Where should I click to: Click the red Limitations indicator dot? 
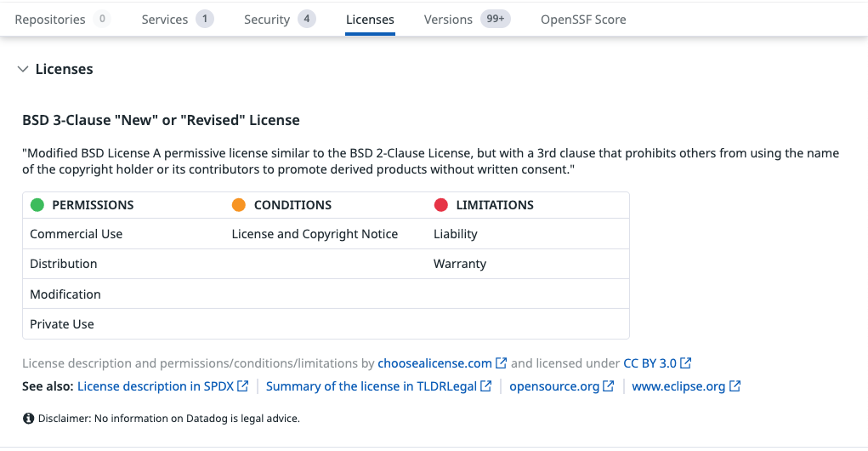click(441, 205)
